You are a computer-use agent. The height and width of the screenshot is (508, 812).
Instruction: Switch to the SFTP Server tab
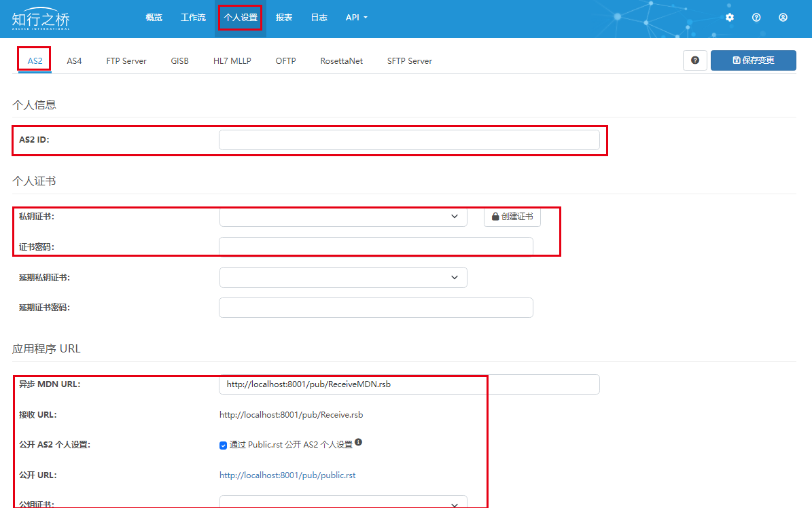[409, 61]
